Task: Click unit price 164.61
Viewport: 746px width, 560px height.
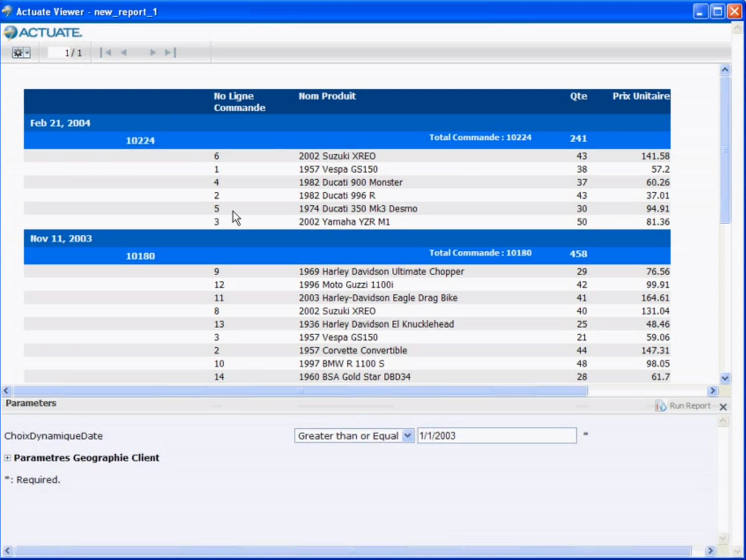Action: (x=655, y=298)
